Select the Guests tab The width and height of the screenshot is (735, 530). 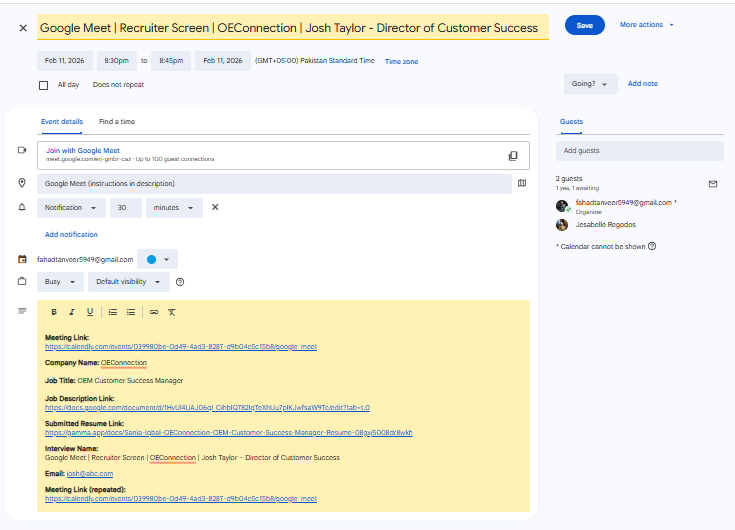[x=571, y=122]
